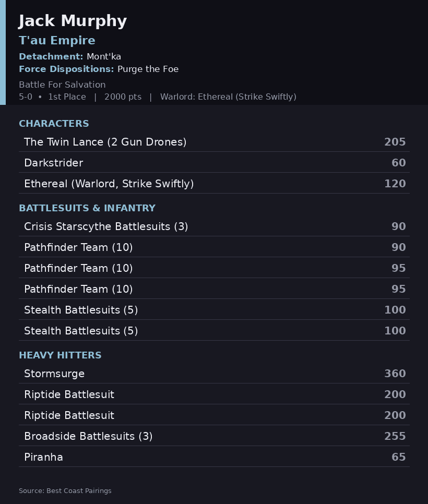Select the T'au Empire faction title

click(x=57, y=41)
